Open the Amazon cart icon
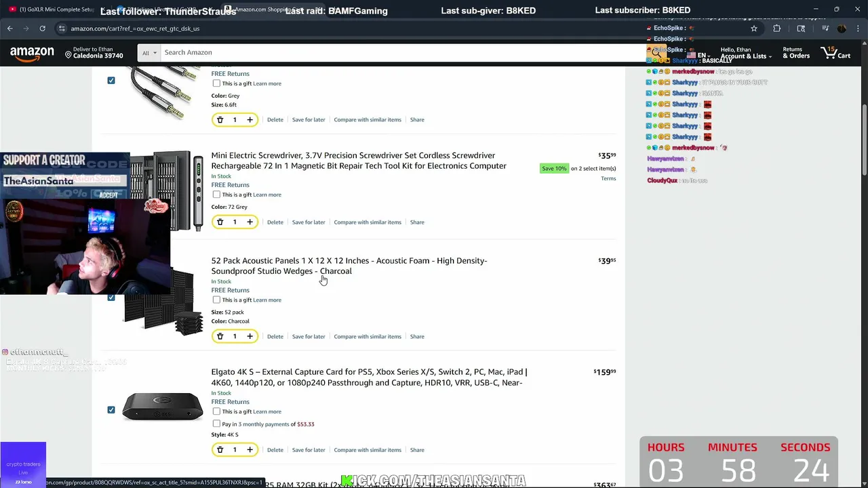 pos(835,53)
